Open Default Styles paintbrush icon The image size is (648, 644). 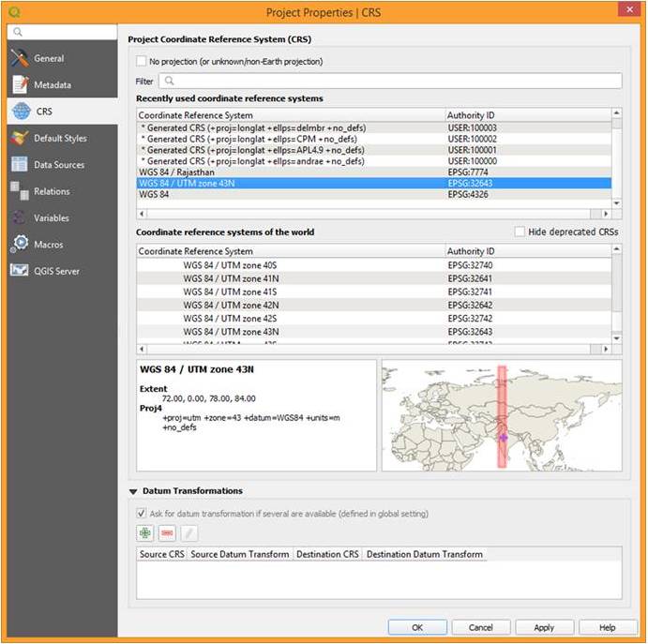point(20,138)
